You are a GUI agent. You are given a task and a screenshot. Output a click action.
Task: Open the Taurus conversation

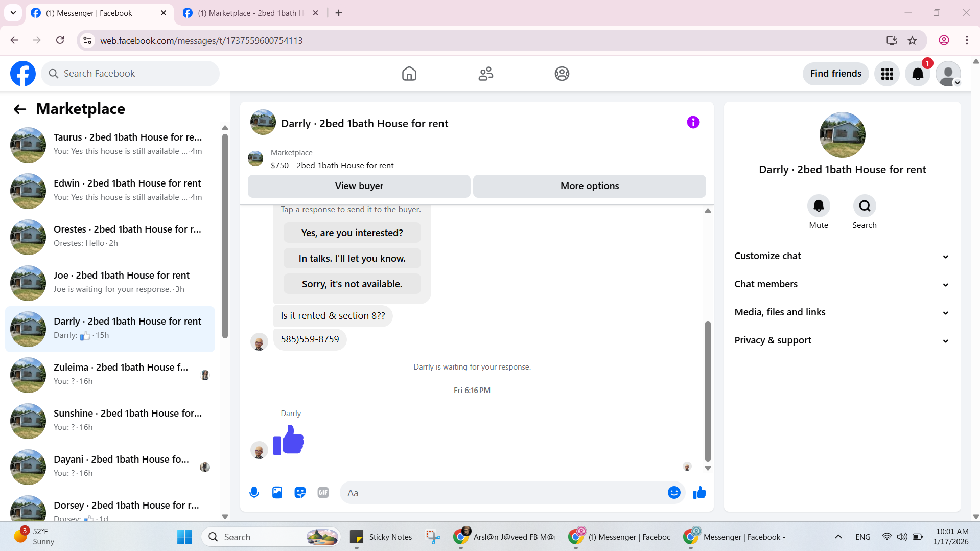pyautogui.click(x=110, y=145)
